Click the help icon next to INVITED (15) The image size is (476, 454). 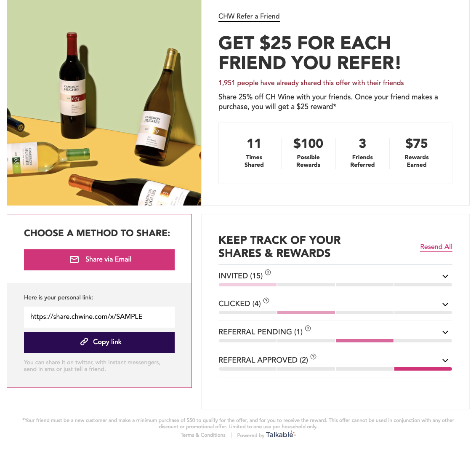point(268,272)
